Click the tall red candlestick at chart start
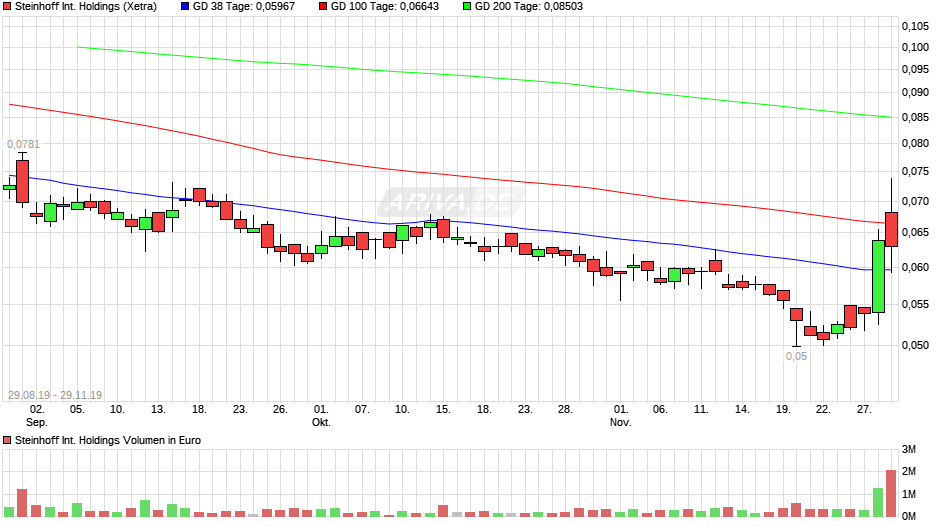940x526 pixels. click(x=22, y=181)
